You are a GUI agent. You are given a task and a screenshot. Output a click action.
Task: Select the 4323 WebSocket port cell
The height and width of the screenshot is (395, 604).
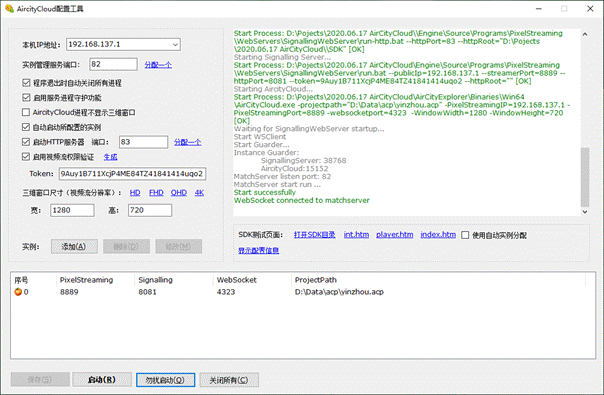[226, 292]
